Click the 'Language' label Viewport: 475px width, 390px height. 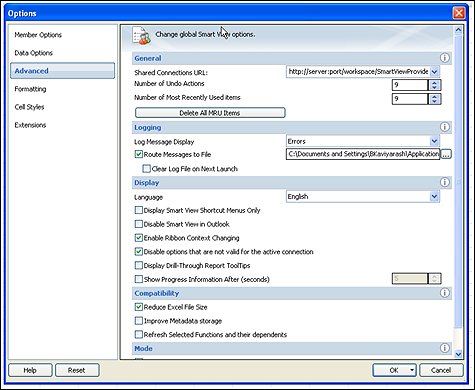[148, 197]
